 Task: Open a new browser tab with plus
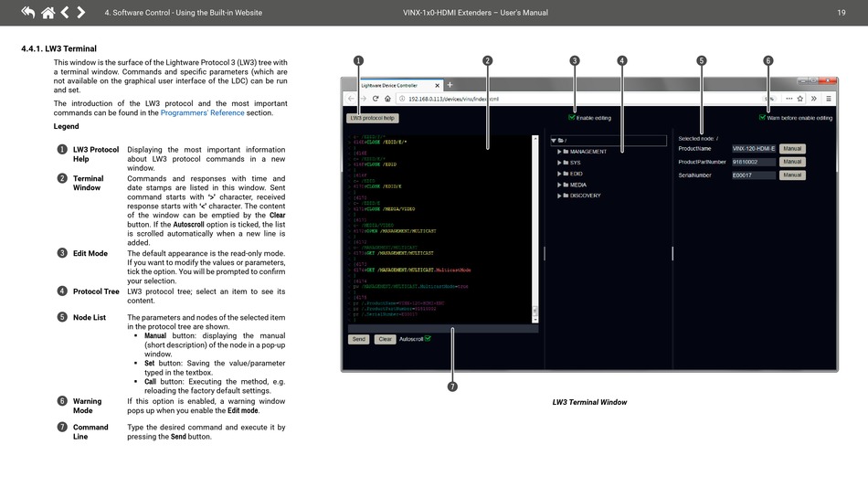pyautogui.click(x=450, y=85)
